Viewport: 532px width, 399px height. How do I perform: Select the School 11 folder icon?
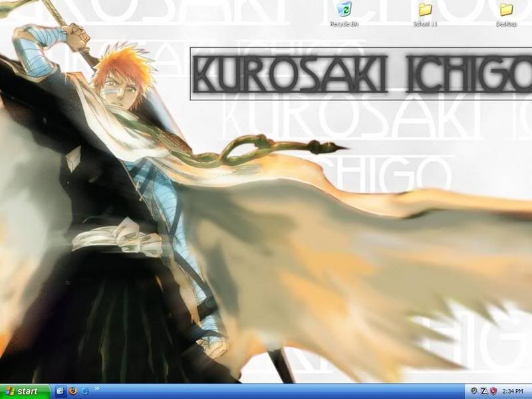click(425, 10)
